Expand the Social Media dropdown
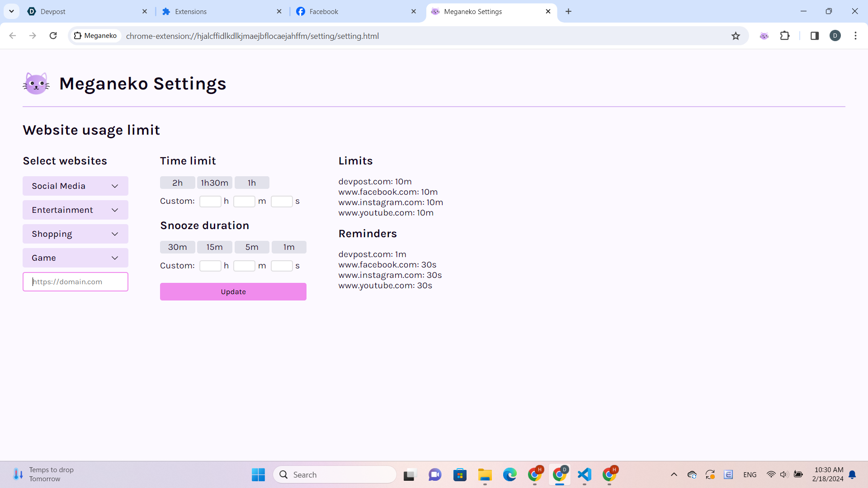 [75, 186]
